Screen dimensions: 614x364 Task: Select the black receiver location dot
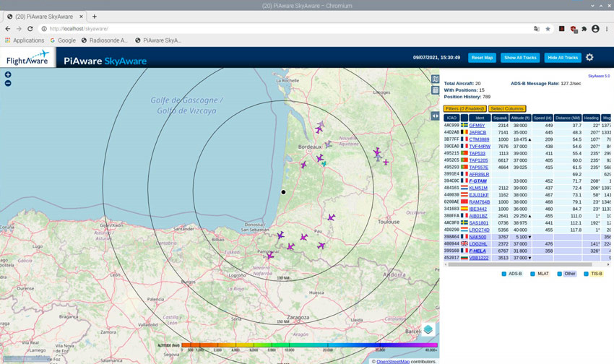(x=283, y=192)
